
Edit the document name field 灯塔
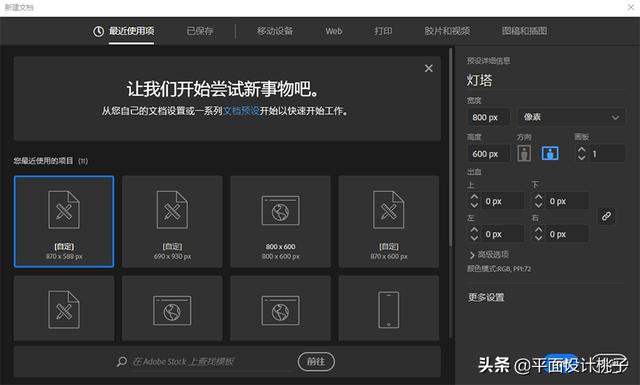(x=545, y=80)
